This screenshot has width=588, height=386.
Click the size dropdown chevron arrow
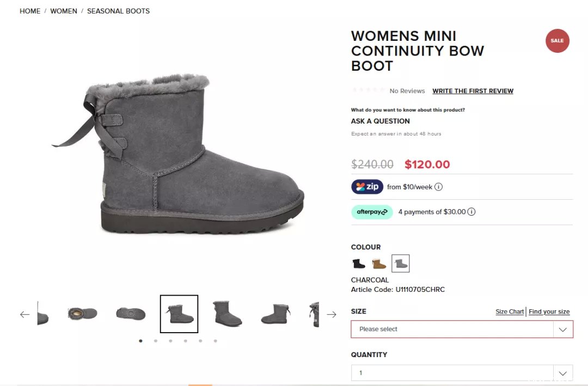click(563, 330)
